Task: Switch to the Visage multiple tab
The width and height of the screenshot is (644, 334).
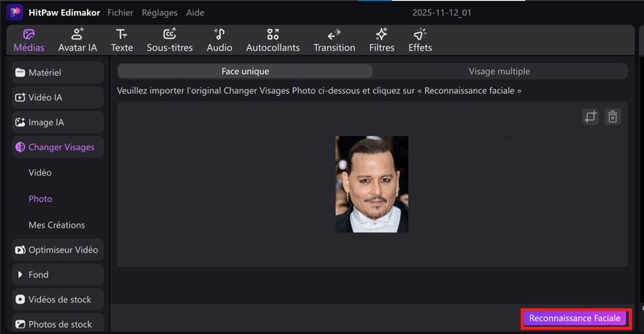Action: pyautogui.click(x=499, y=71)
